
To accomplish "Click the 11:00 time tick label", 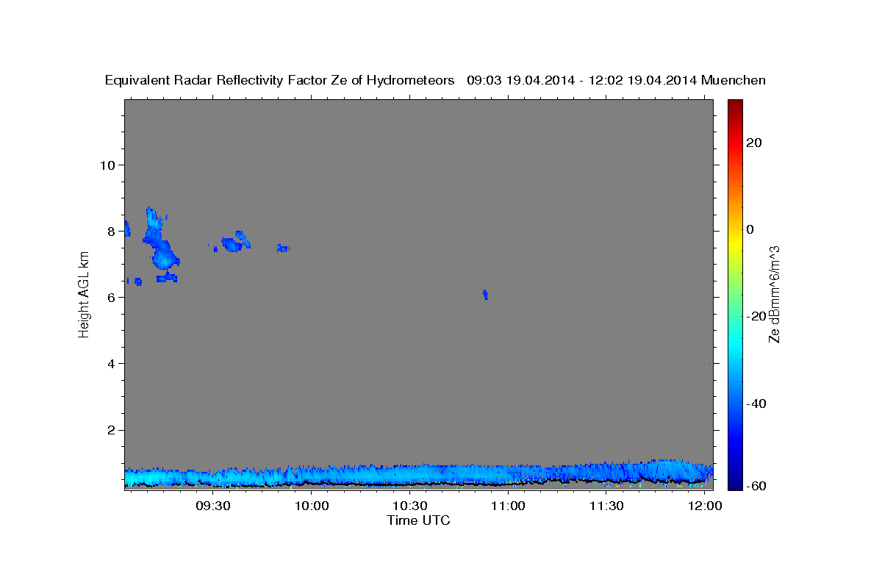I will point(507,506).
